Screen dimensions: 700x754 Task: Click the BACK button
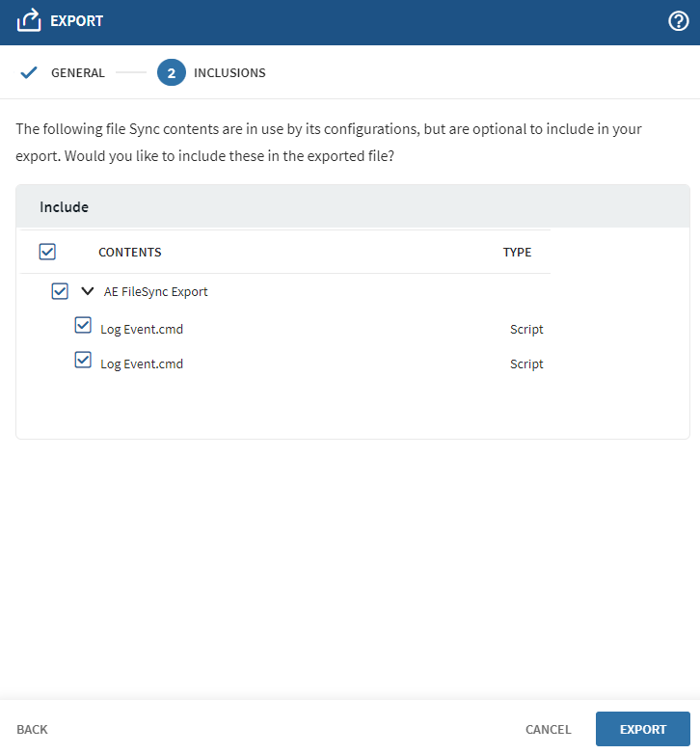(32, 729)
